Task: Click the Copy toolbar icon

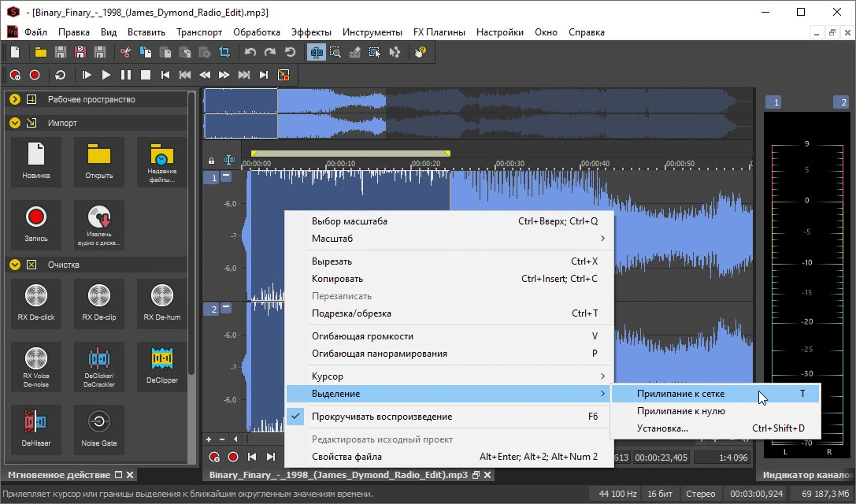Action: click(145, 53)
